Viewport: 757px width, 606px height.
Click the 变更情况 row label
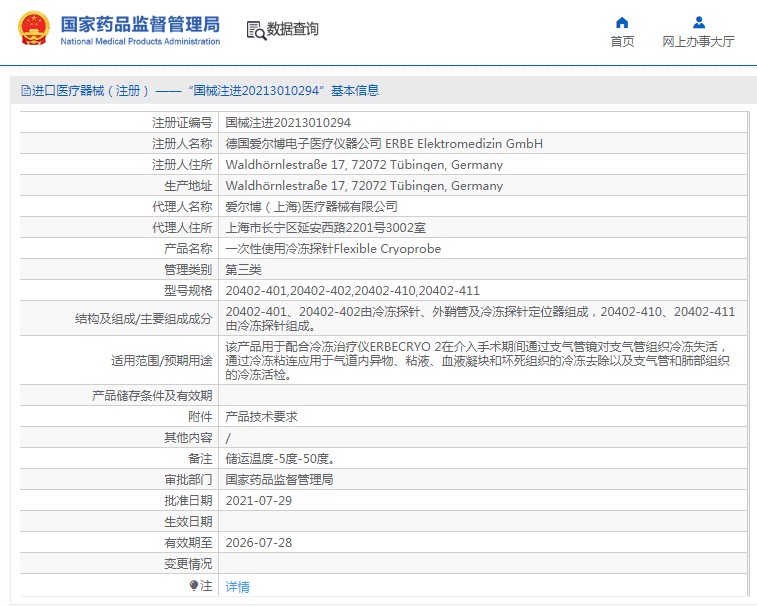(188, 564)
